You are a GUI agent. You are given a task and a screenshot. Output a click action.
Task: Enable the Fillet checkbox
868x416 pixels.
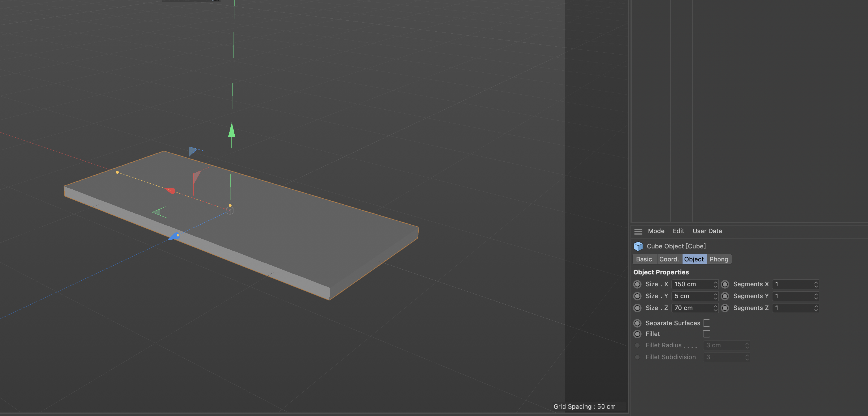(707, 334)
